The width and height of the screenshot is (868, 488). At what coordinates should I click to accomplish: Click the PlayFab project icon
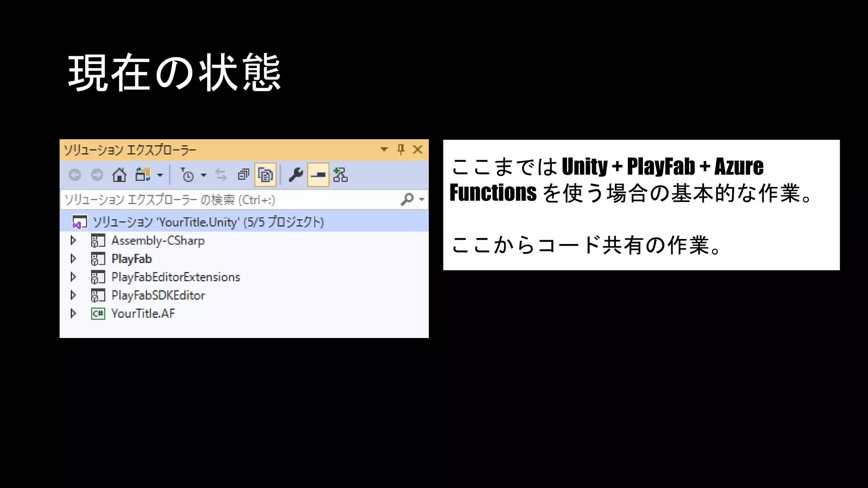pyautogui.click(x=98, y=259)
